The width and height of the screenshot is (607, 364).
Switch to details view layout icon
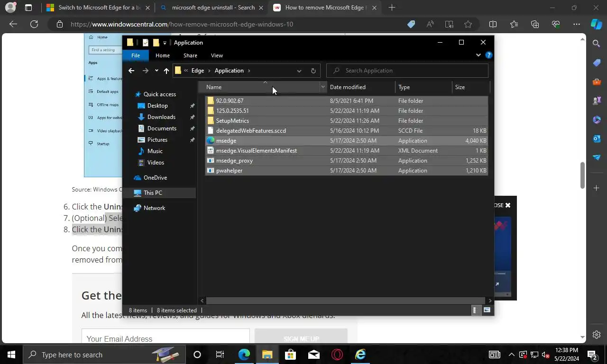(x=475, y=310)
